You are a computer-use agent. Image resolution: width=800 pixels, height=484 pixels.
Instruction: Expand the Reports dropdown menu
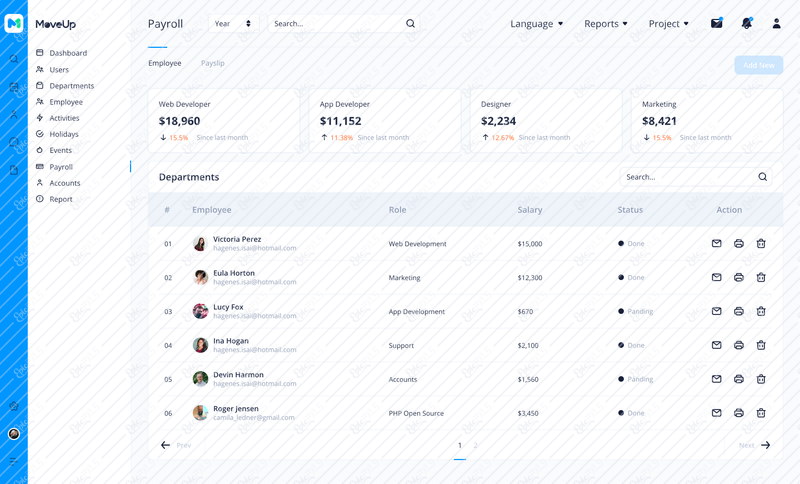coord(606,23)
